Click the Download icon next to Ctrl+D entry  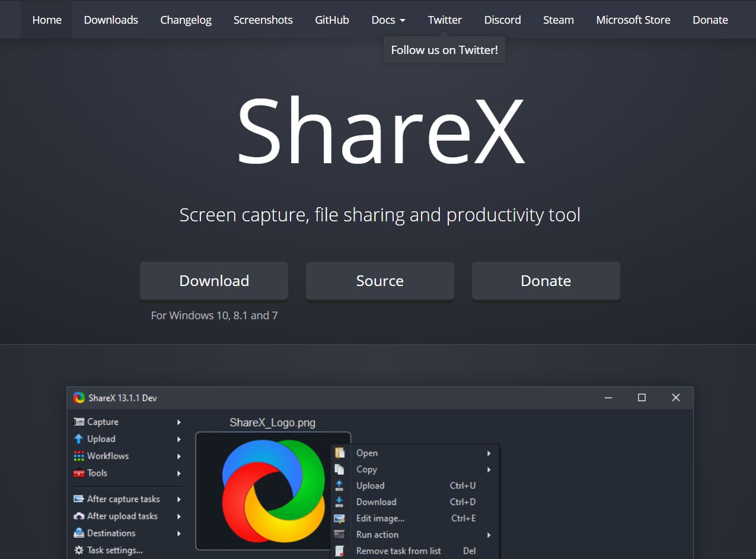coord(340,502)
